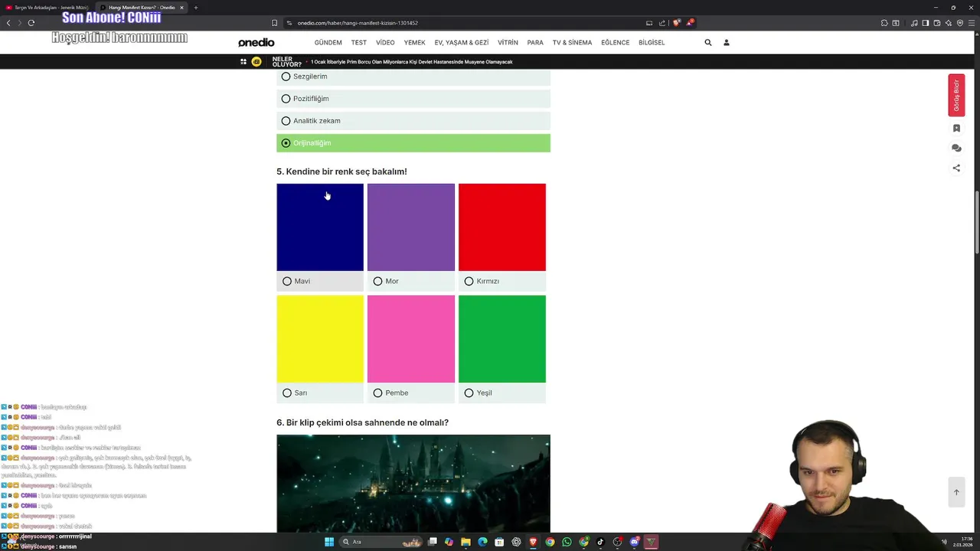Open the PARA menu item
This screenshot has height=551, width=980.
535,43
